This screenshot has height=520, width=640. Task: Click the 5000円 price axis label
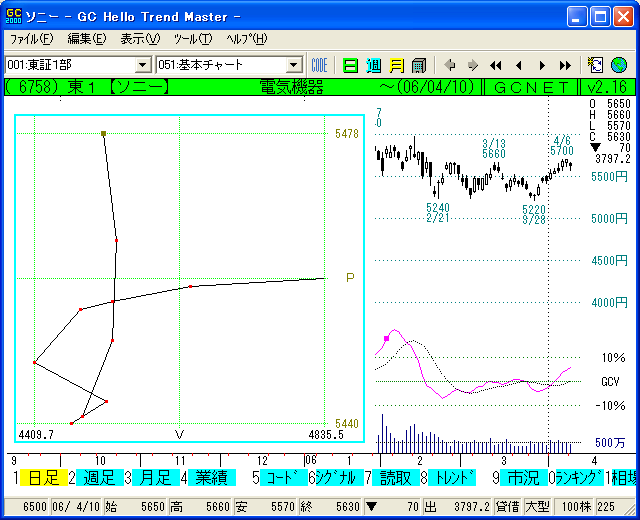click(x=609, y=219)
